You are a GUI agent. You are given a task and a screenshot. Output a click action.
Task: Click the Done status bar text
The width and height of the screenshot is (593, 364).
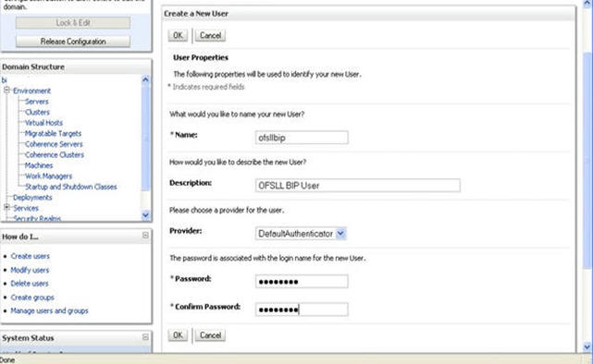[x=7, y=360]
